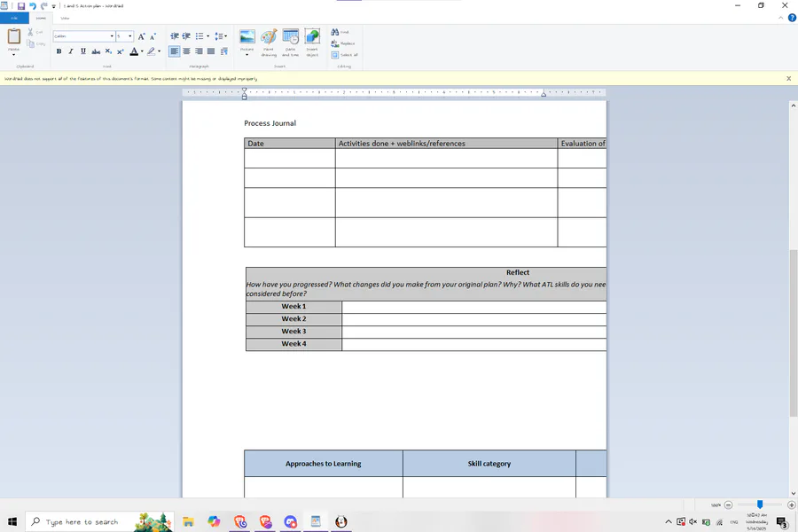Redo the last undone action
This screenshot has height=532, width=798.
coord(43,6)
